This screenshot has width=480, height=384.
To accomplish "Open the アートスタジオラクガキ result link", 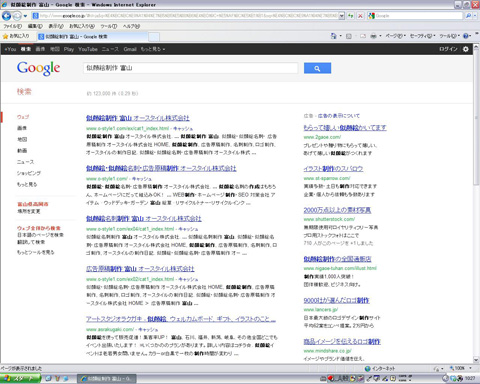I will (181, 319).
